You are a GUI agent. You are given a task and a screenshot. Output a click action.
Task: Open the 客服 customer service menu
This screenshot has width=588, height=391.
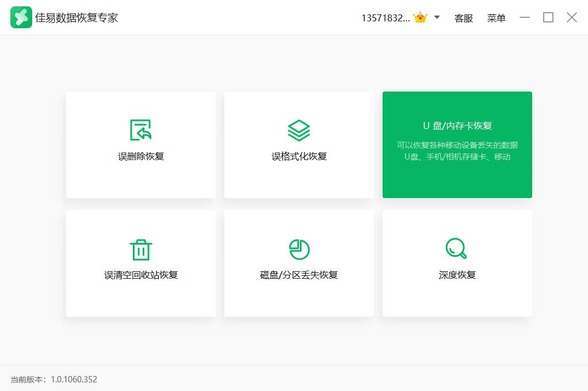463,18
